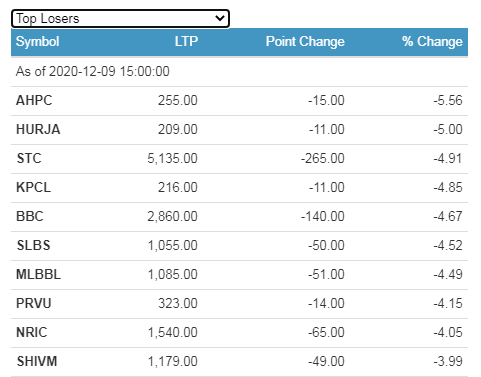The width and height of the screenshot is (481, 377).
Task: Click the Point Change column header
Action: [x=305, y=42]
